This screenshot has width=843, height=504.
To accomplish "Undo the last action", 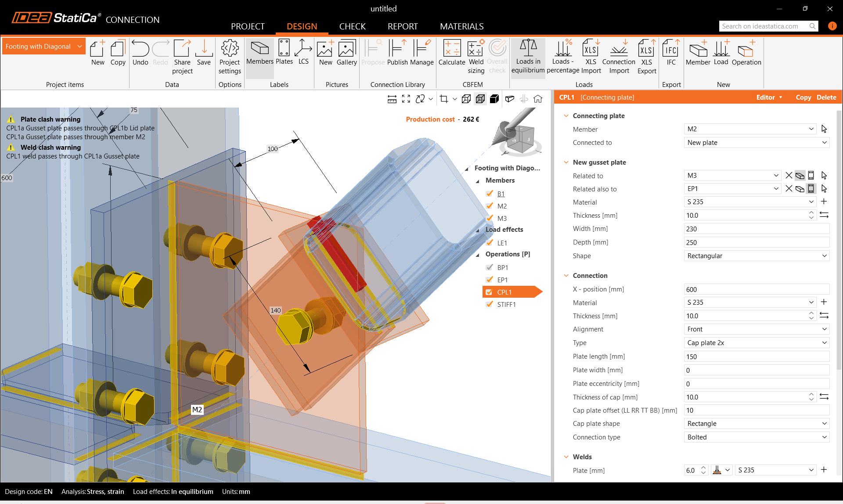I will [x=140, y=53].
